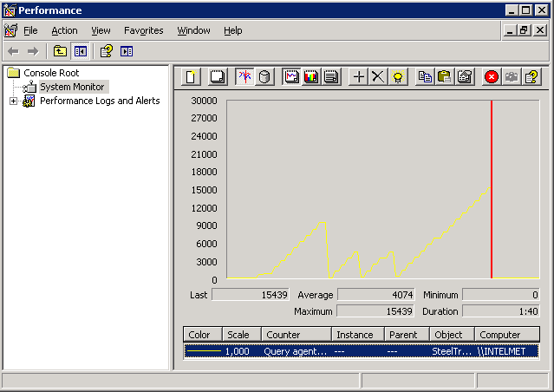The width and height of the screenshot is (554, 392).
Task: Click the Copy Properties icon
Action: coord(425,76)
